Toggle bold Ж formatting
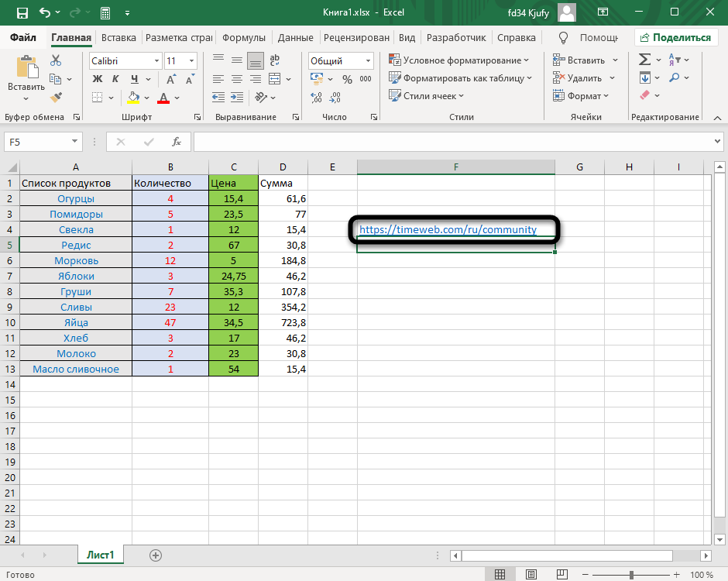This screenshot has width=728, height=581. pyautogui.click(x=98, y=79)
